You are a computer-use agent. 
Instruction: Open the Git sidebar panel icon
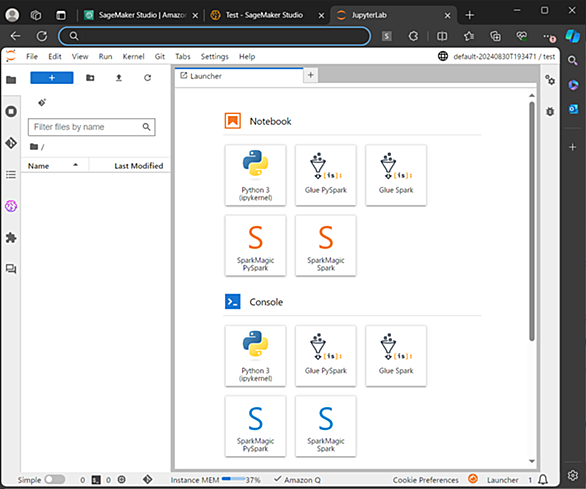11,143
